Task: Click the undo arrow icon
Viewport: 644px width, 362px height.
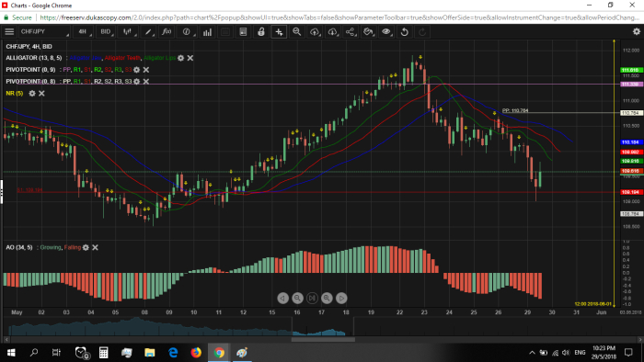Action: point(405,31)
